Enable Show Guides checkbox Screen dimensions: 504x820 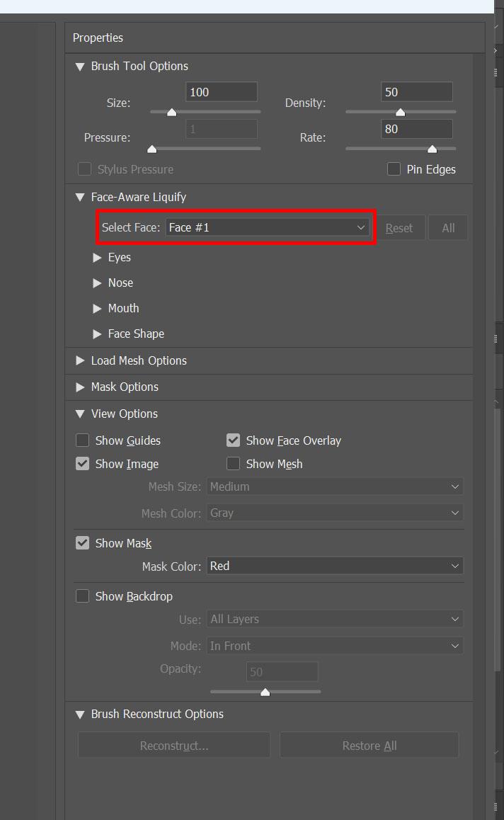coord(83,440)
